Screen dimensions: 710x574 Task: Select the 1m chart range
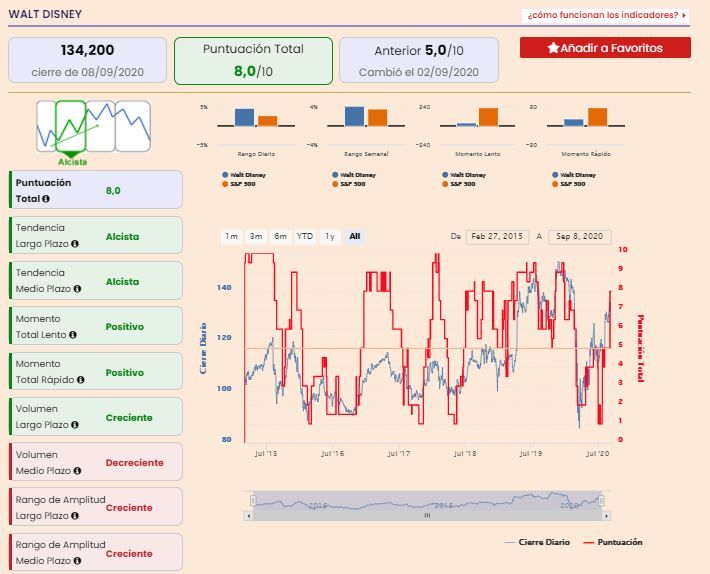(231, 236)
